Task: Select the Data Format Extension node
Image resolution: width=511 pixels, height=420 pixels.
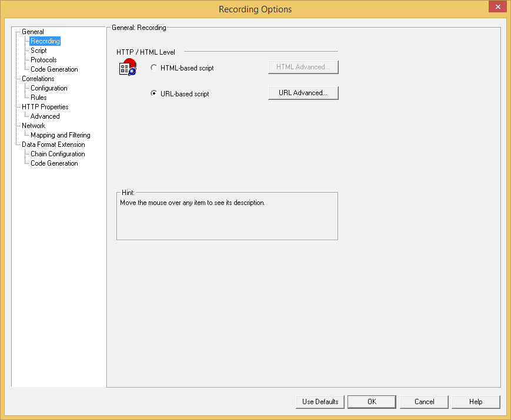Action: [53, 145]
